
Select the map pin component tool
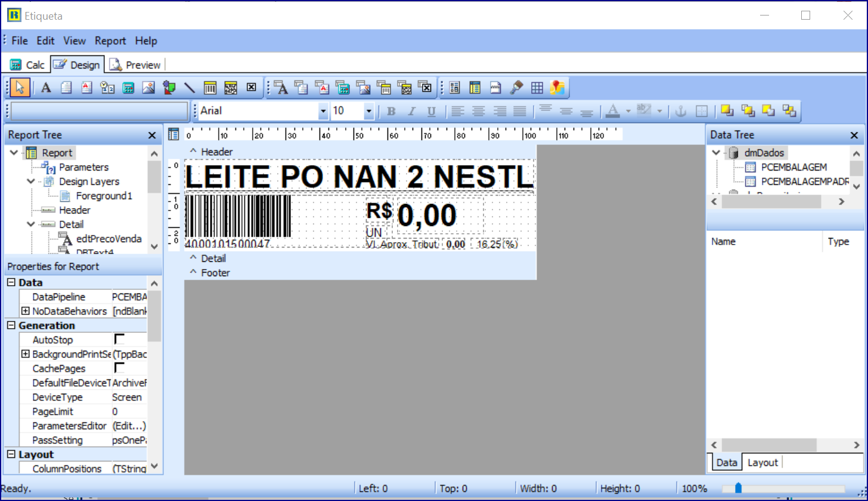point(557,88)
